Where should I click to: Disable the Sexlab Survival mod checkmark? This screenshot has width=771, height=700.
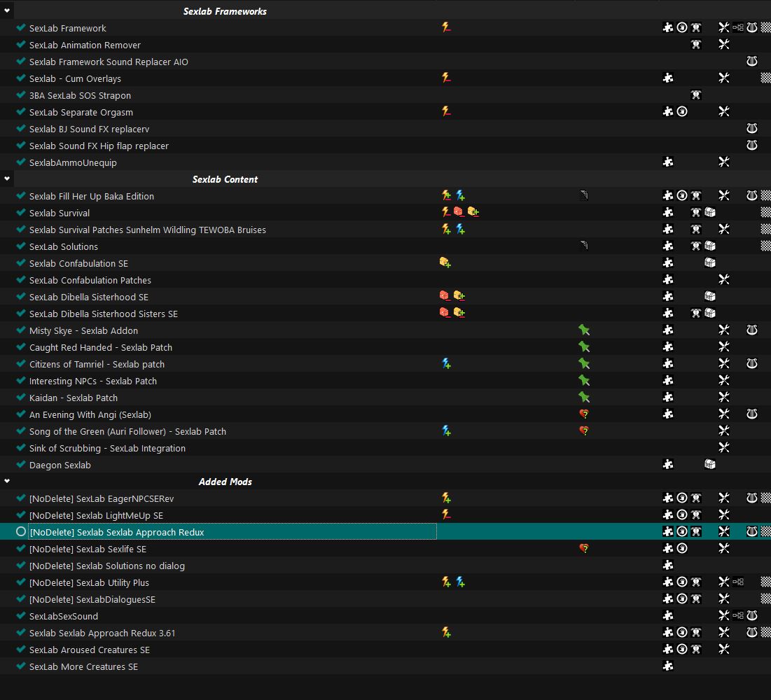pos(20,212)
